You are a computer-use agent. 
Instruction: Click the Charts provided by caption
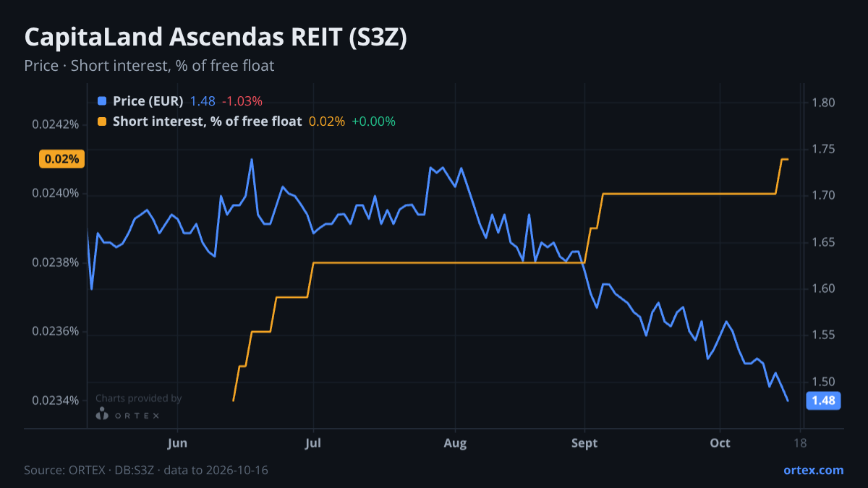(x=139, y=398)
